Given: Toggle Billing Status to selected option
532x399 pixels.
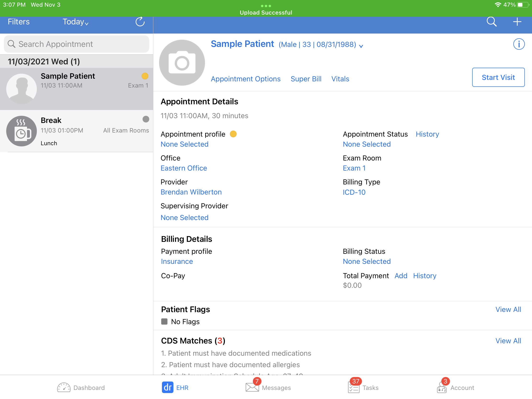Looking at the screenshot, I should [x=366, y=261].
